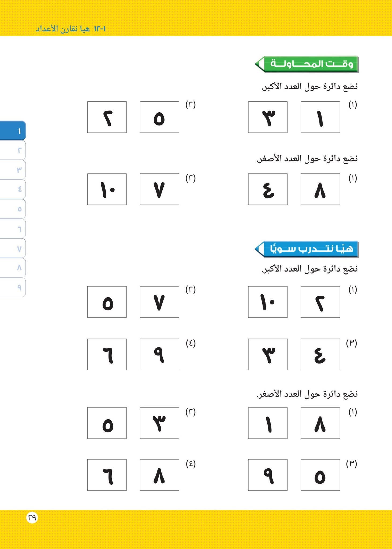Pick box ٥ paired with box ٢
Image resolution: width=392 pixels, height=549 pixels.
point(159,117)
